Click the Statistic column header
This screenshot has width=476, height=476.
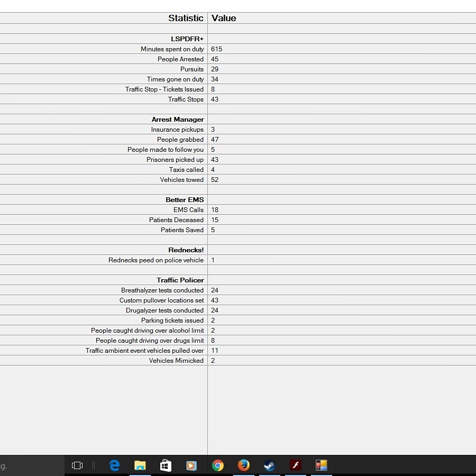186,18
